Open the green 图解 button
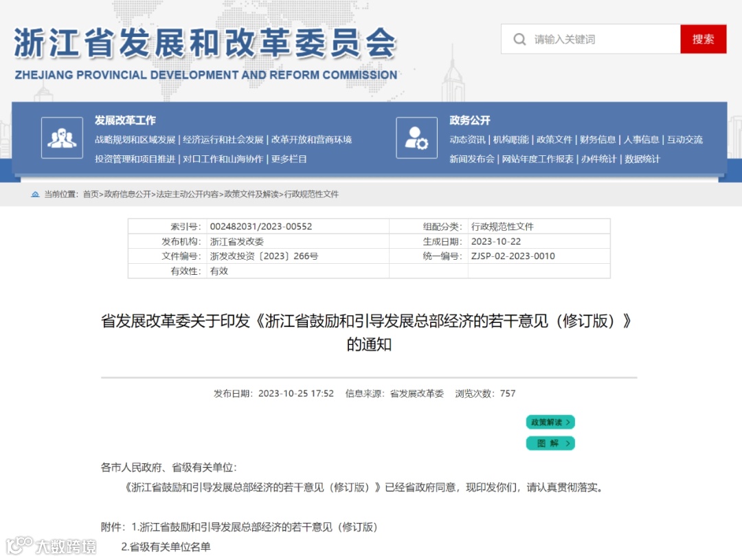 point(550,443)
